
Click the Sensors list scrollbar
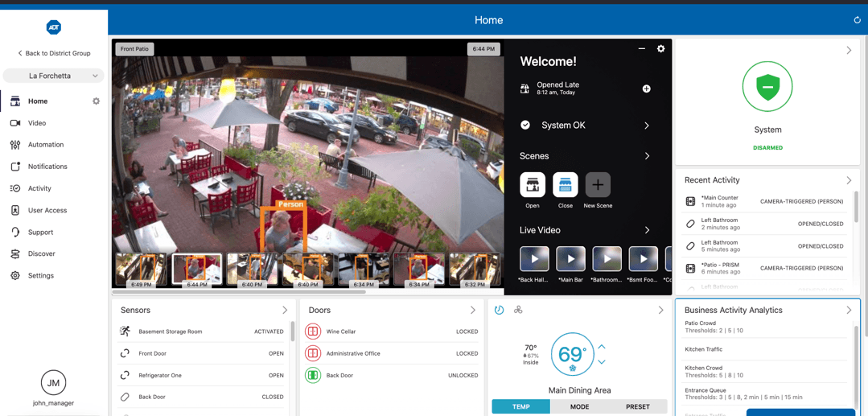(292, 331)
